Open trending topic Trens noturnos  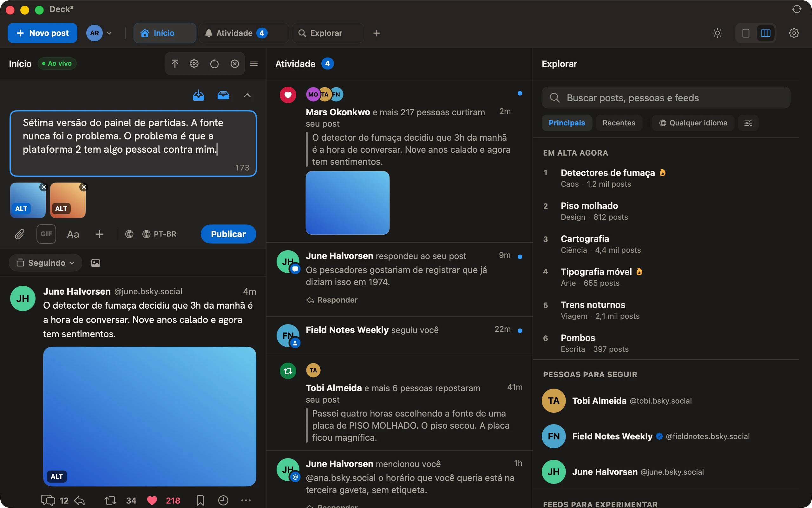tap(666, 310)
